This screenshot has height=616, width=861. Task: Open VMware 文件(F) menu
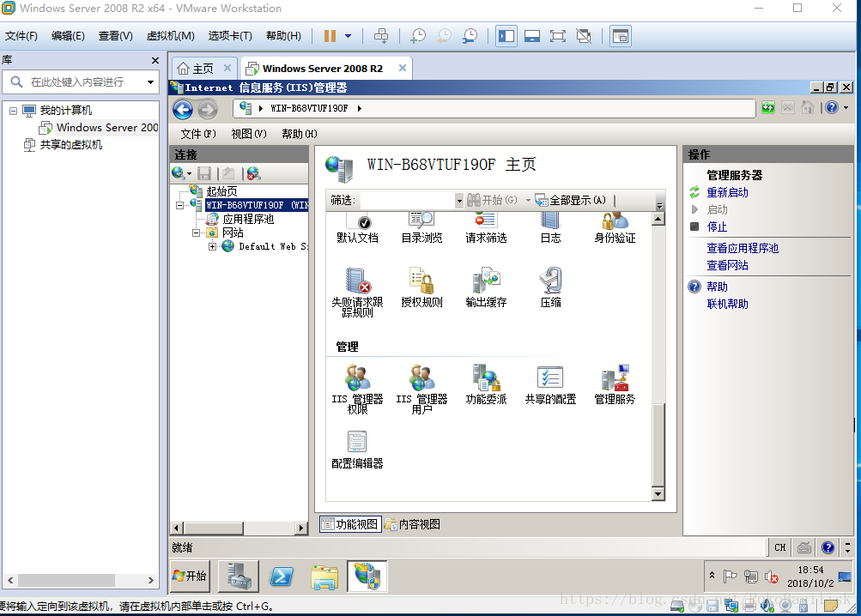21,36
